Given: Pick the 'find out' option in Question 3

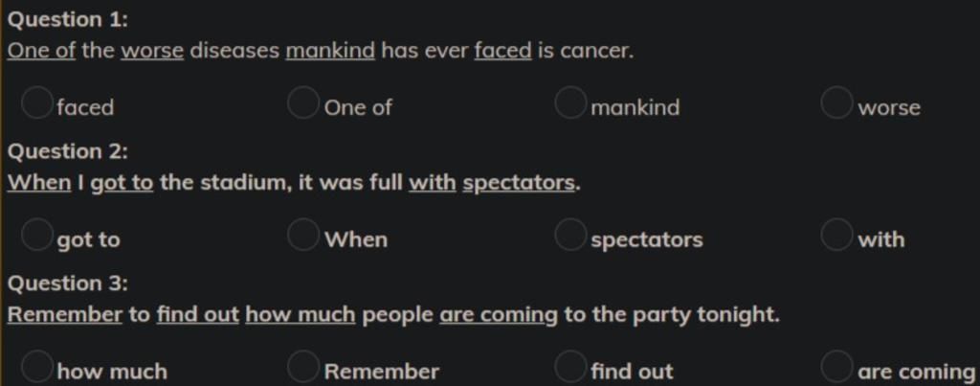Looking at the screenshot, I should [570, 367].
